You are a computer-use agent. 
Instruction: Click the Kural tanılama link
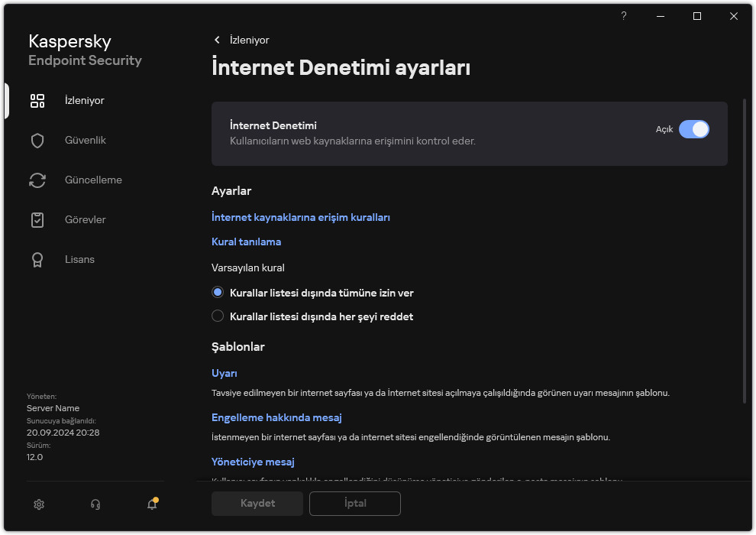point(246,242)
